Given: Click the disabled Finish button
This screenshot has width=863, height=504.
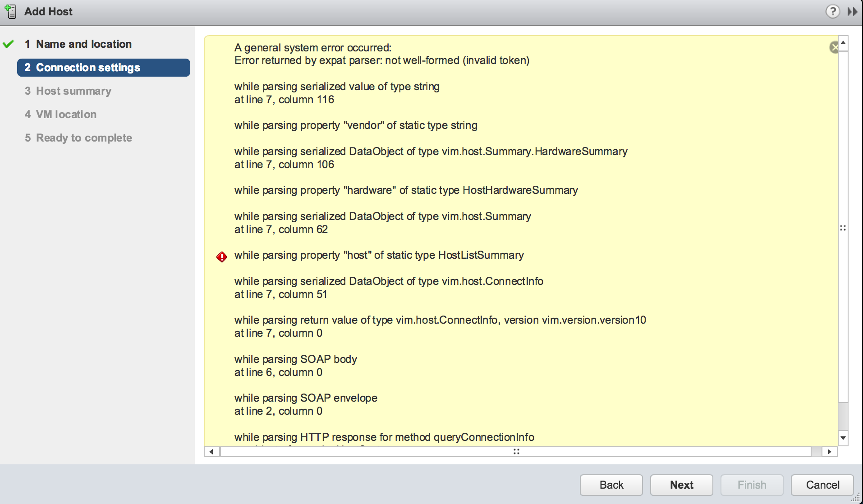Looking at the screenshot, I should 751,485.
